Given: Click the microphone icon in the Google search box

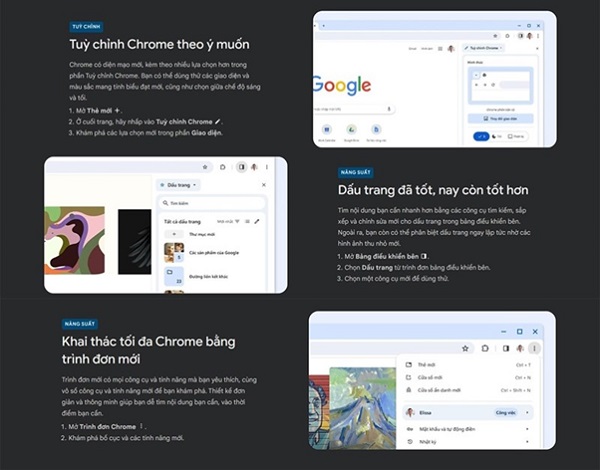Looking at the screenshot, I should pyautogui.click(x=389, y=109).
